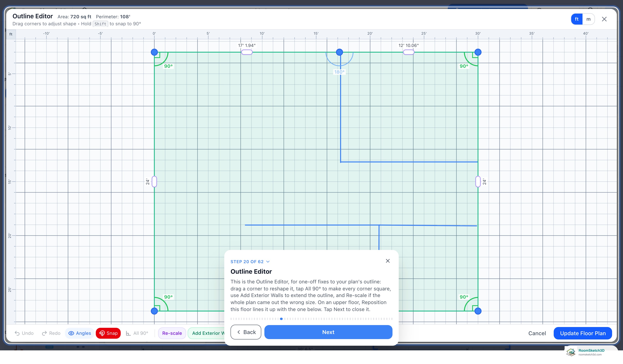623x364 pixels.
Task: Select the top-right corner handle
Action: [478, 52]
